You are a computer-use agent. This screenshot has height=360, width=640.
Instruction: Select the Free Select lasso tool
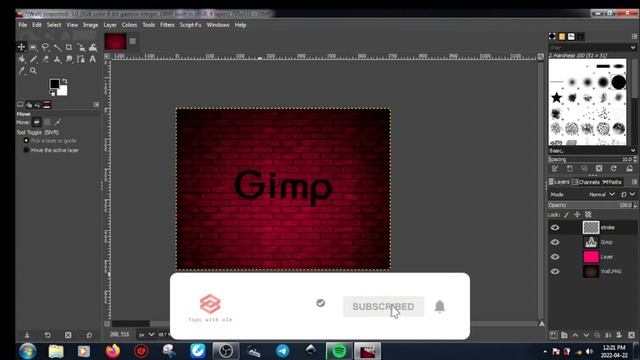[45, 47]
